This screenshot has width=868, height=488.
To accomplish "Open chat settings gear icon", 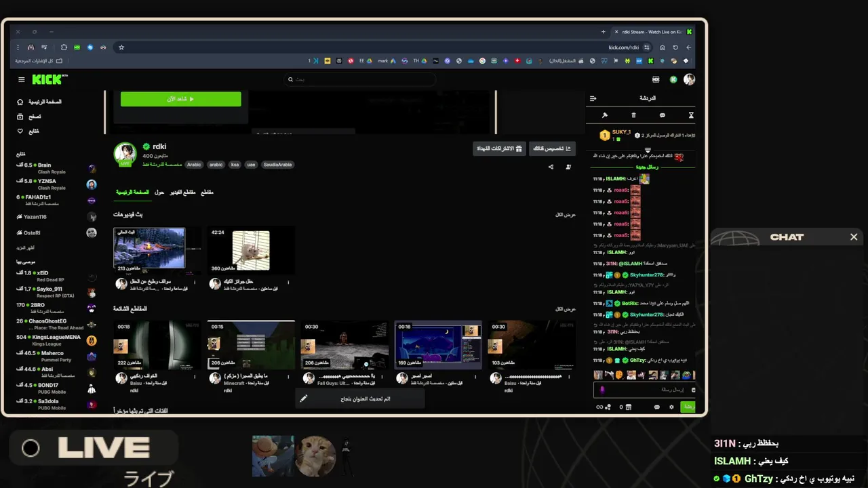I will pos(671,407).
